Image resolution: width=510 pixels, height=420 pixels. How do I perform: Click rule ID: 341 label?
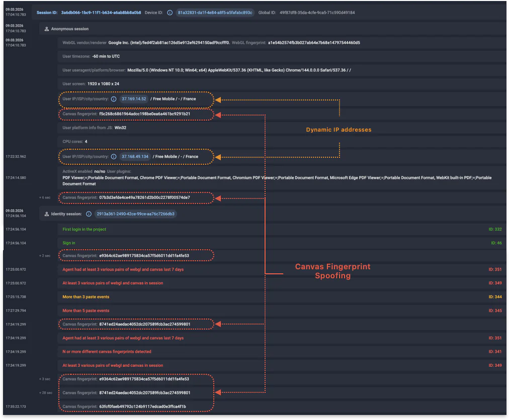(495, 352)
